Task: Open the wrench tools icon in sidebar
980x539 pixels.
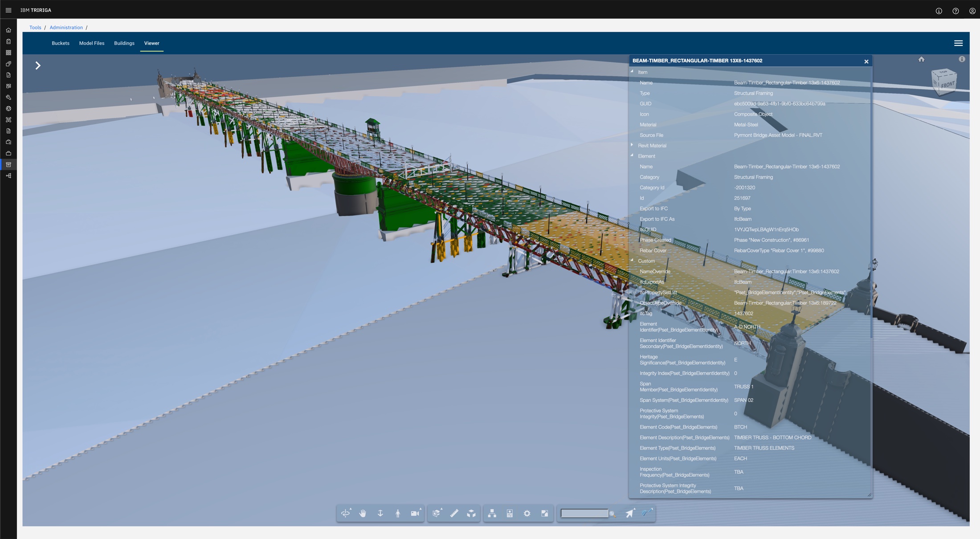Action: (8, 97)
